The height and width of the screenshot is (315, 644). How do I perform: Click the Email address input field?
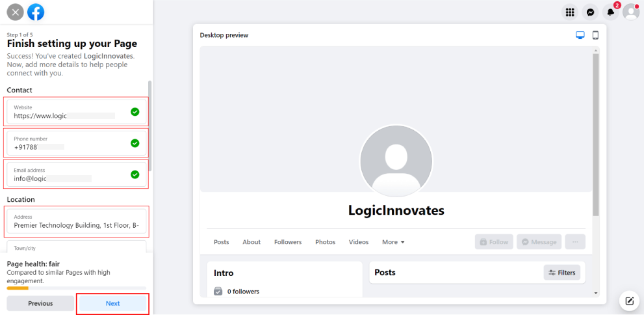(x=77, y=174)
